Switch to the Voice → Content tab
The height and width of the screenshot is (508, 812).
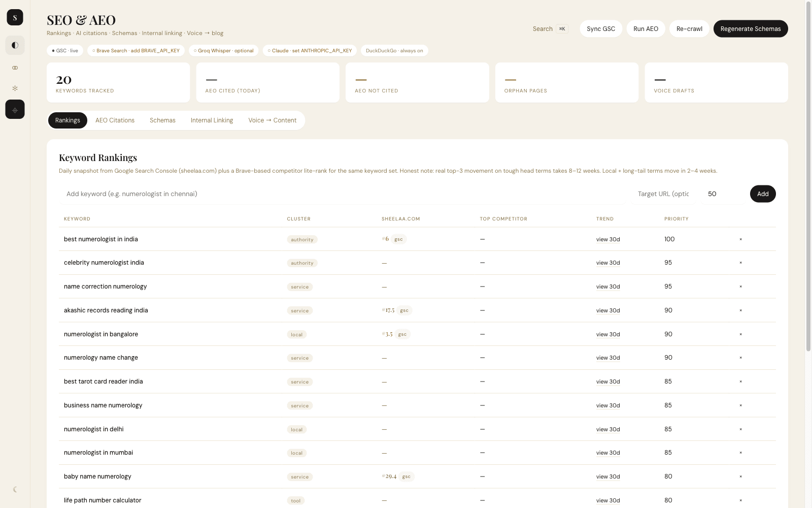[x=272, y=120]
